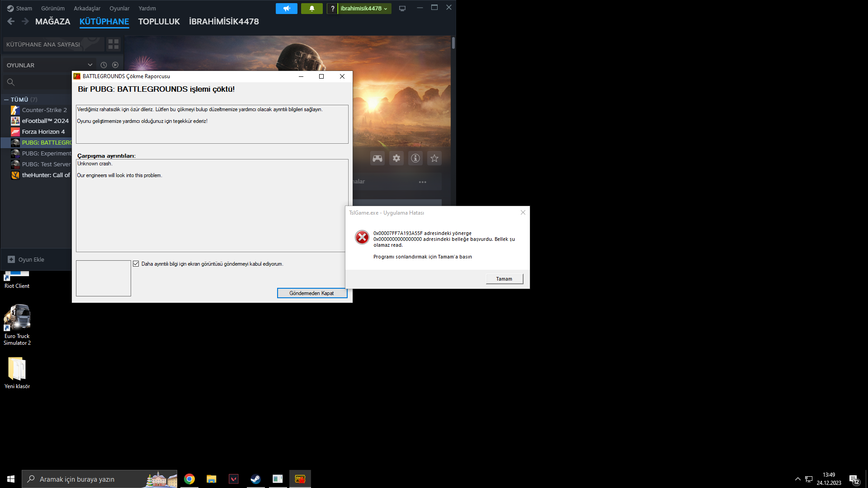Switch library to grid collections view
This screenshot has height=488, width=868.
click(x=113, y=44)
